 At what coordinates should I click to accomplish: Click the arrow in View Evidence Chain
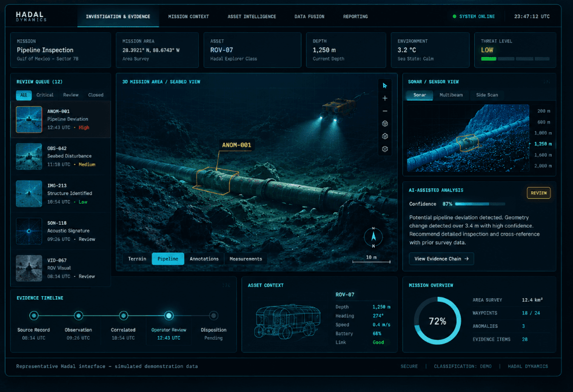coord(466,259)
